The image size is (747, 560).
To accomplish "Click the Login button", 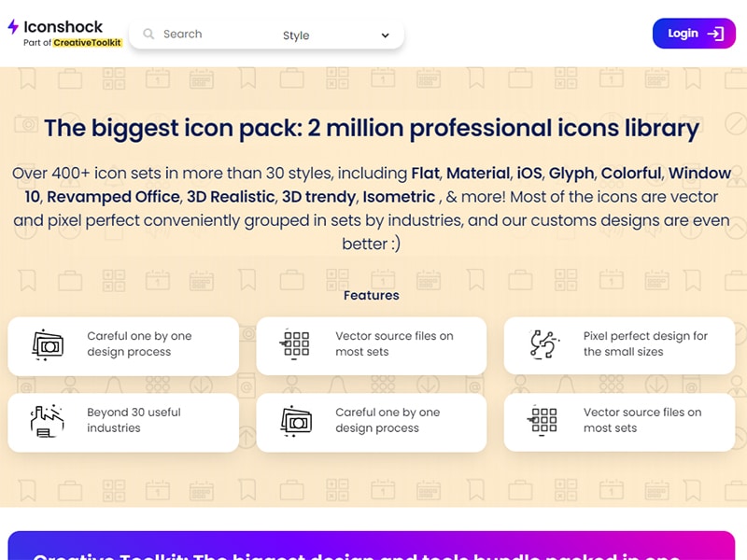I will tap(694, 34).
